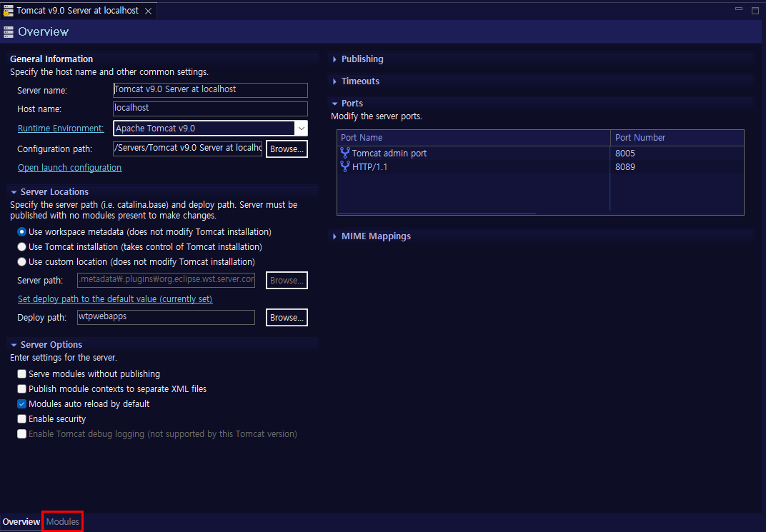Minimize the editor area
The height and width of the screenshot is (532, 766).
[x=739, y=9]
